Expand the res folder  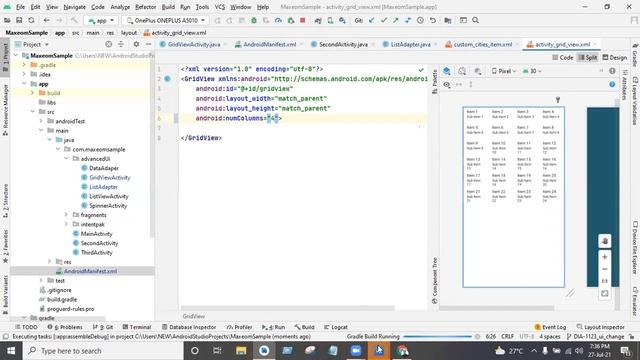click(49, 262)
